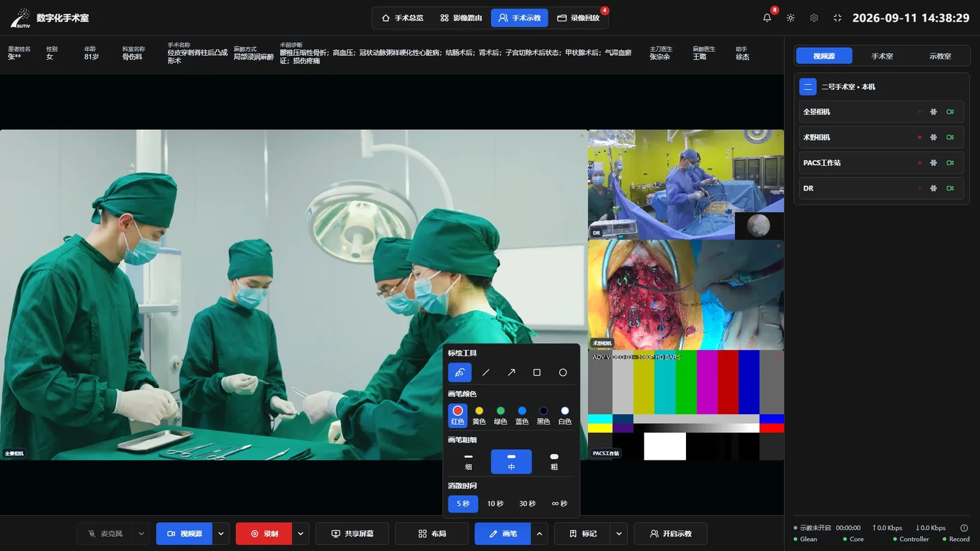Select the freehand pen drawing tool
Screen dimensions: 980x551
[459, 372]
